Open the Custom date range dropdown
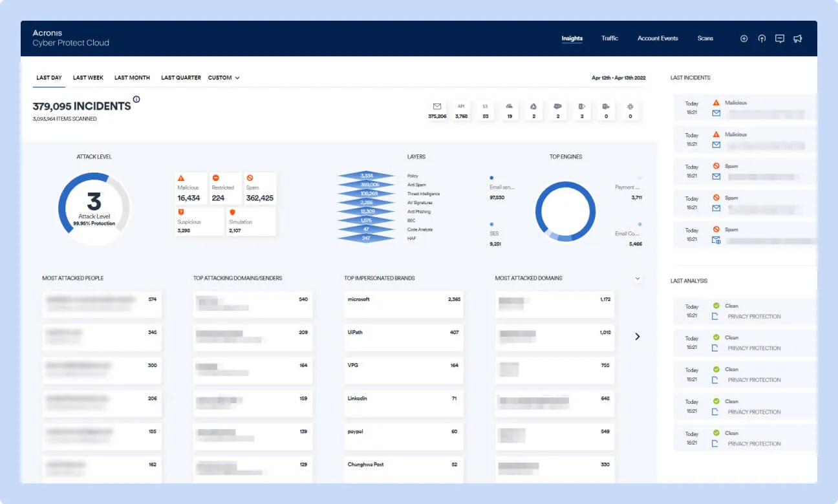Image resolution: width=838 pixels, height=504 pixels. click(x=224, y=78)
